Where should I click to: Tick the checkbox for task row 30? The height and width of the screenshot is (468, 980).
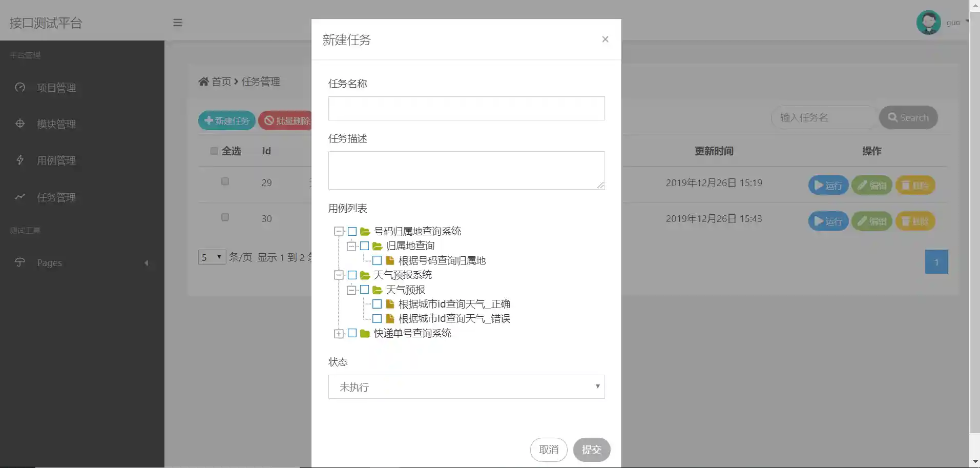pyautogui.click(x=225, y=217)
